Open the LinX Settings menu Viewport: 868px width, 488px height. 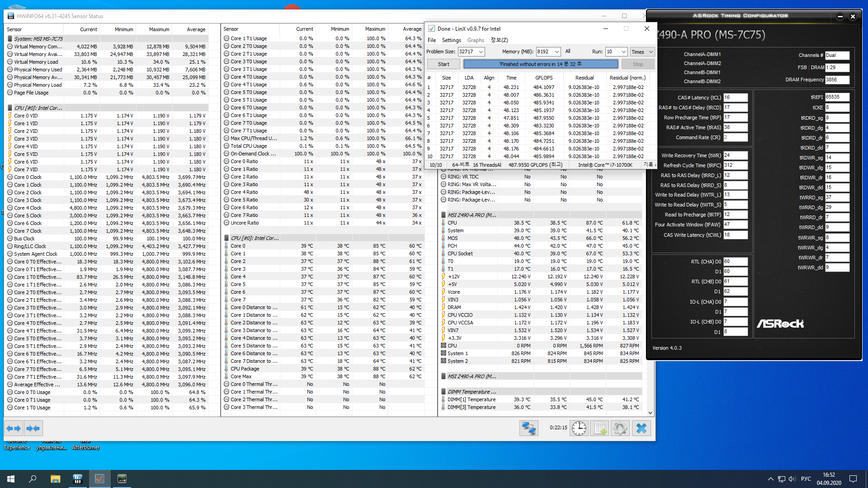coord(451,40)
